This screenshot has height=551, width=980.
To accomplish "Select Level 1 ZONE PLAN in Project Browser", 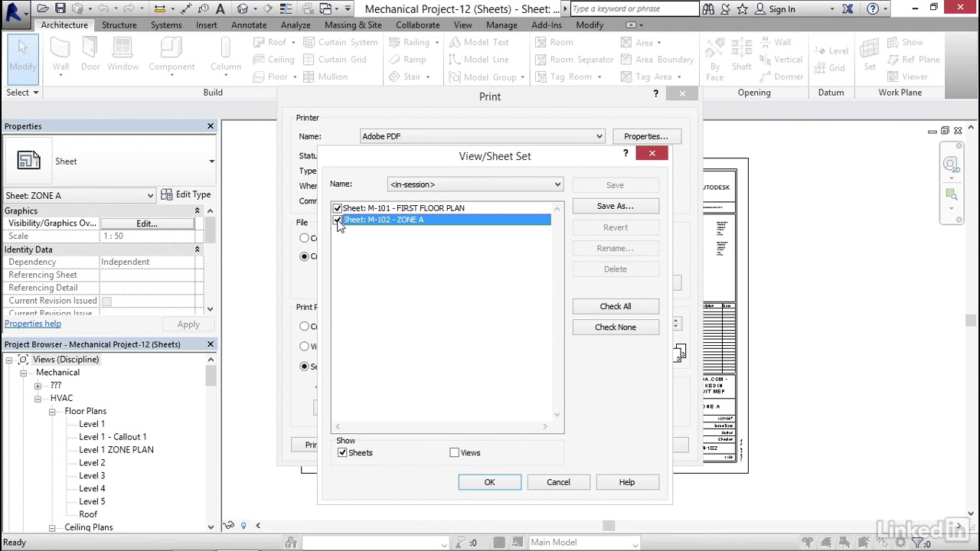I will click(116, 450).
